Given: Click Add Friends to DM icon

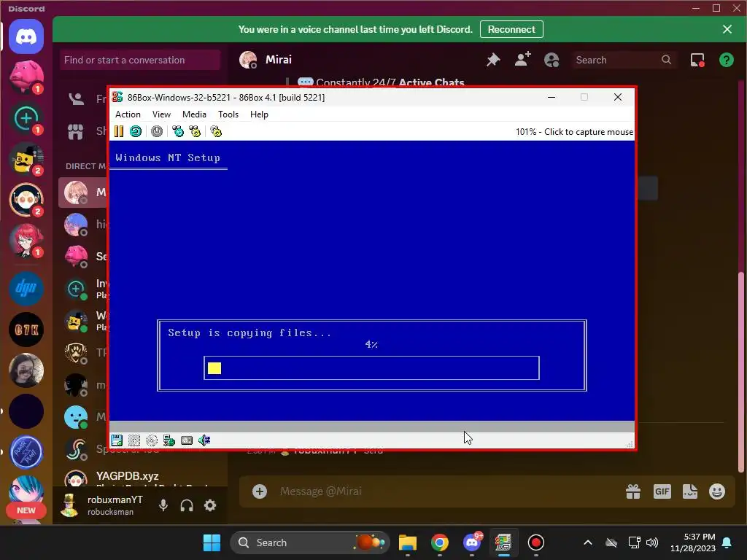Looking at the screenshot, I should click(522, 60).
